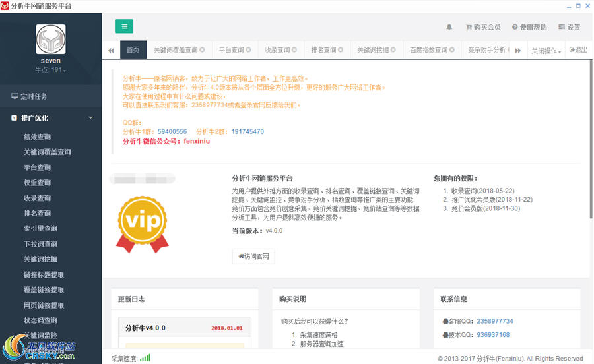Close the 平台查询 tab
Image resolution: width=594 pixels, height=364 pixels.
[x=249, y=50]
